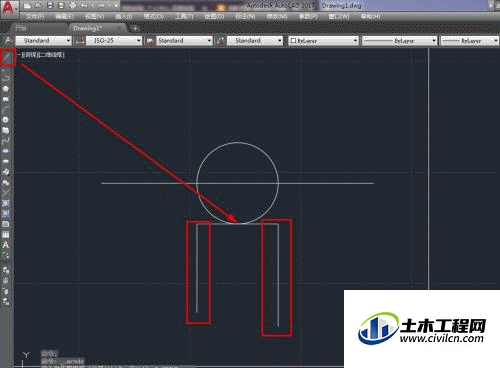500x368 pixels.
Task: Click the Make Block tool
Action: point(6,183)
